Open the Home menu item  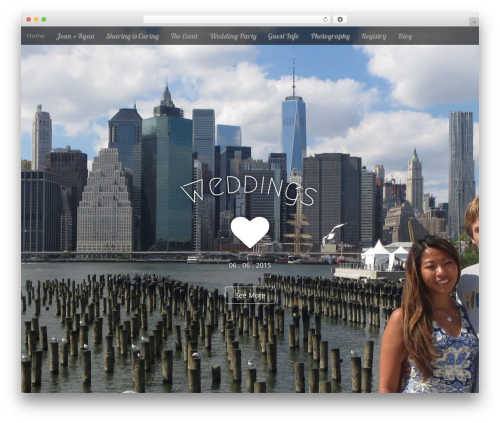pos(35,36)
